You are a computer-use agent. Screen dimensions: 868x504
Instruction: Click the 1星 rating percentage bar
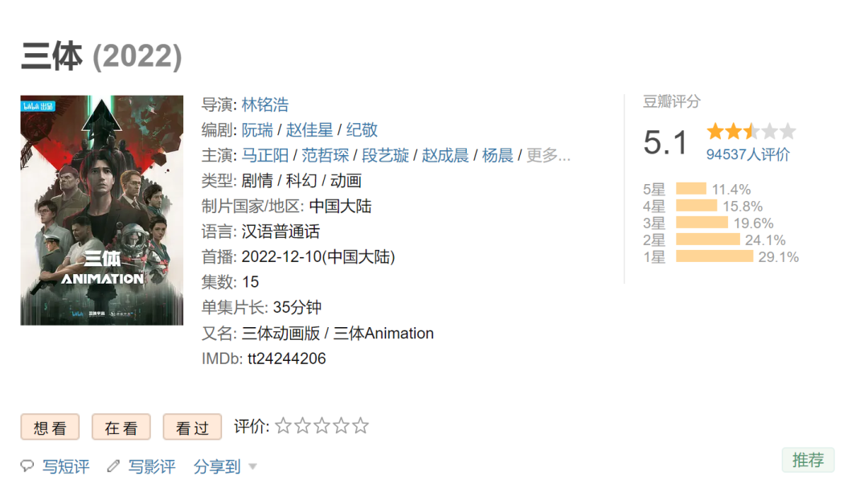[x=714, y=256]
